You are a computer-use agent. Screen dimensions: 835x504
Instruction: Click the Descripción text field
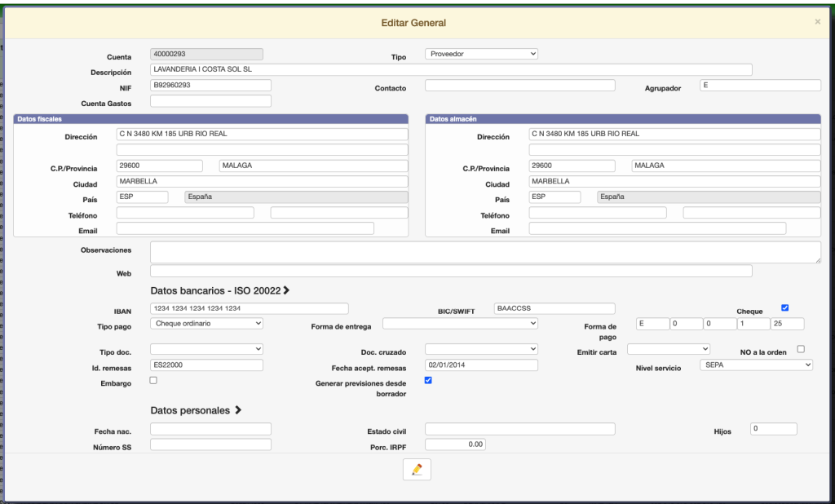(x=450, y=70)
